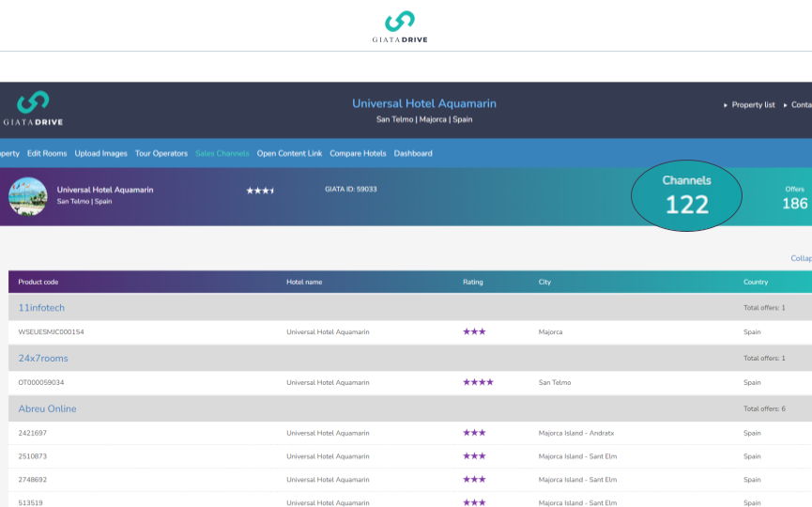Open the Property list link
This screenshot has width=812, height=507.
(752, 105)
